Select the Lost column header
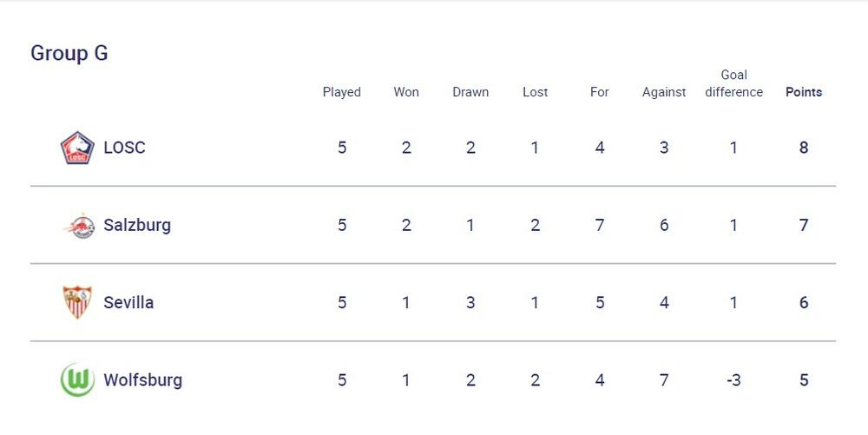 (x=536, y=92)
